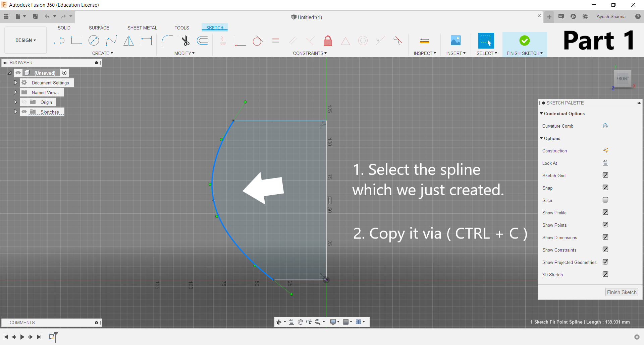The height and width of the screenshot is (345, 644).
Task: Click the Measure ruler icon
Action: pyautogui.click(x=425, y=41)
